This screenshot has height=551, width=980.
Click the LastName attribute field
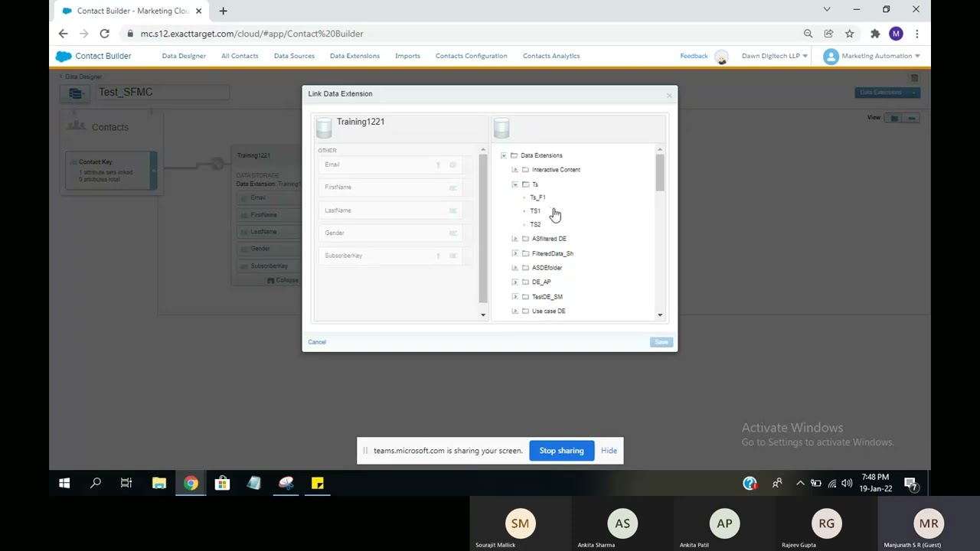pos(390,210)
